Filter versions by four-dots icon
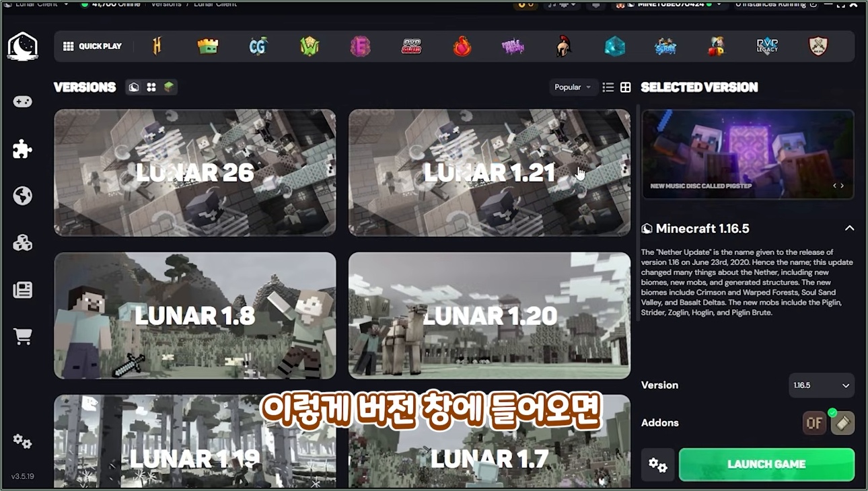This screenshot has height=491, width=868. (151, 87)
